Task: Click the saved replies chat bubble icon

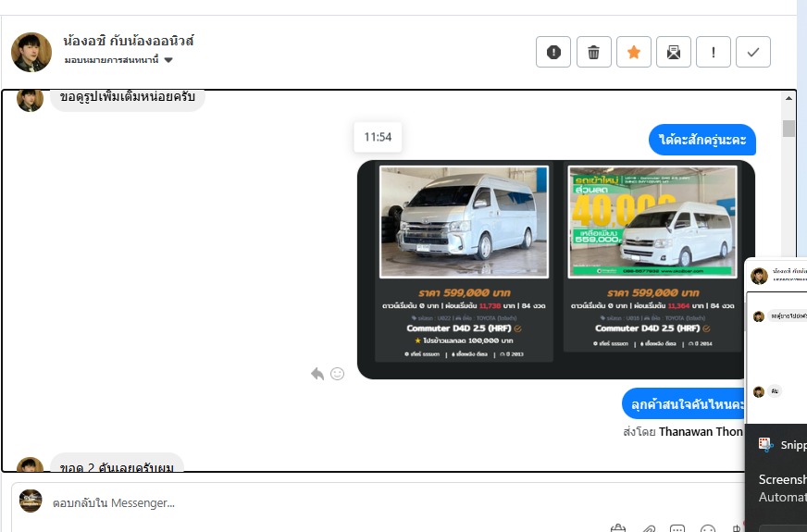Action: (677, 528)
